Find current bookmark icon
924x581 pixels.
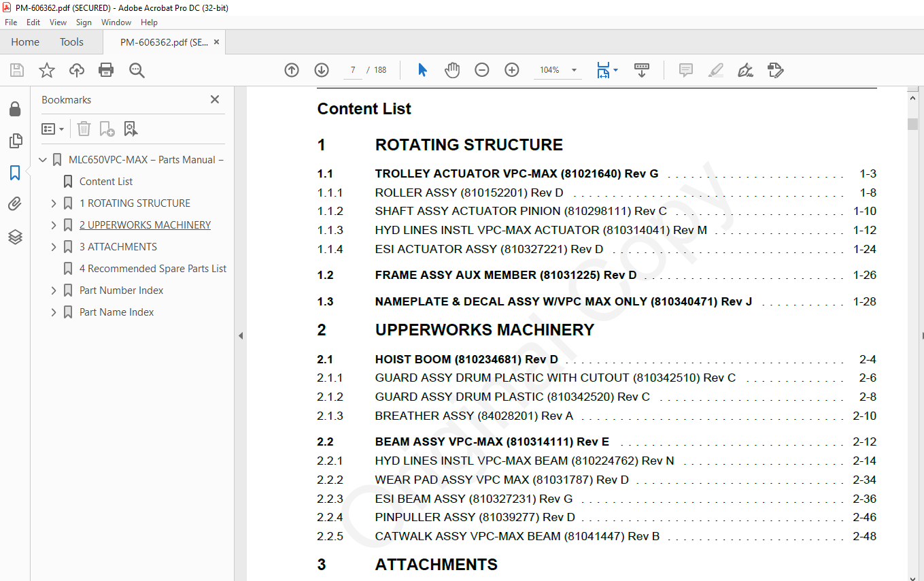[x=131, y=129]
